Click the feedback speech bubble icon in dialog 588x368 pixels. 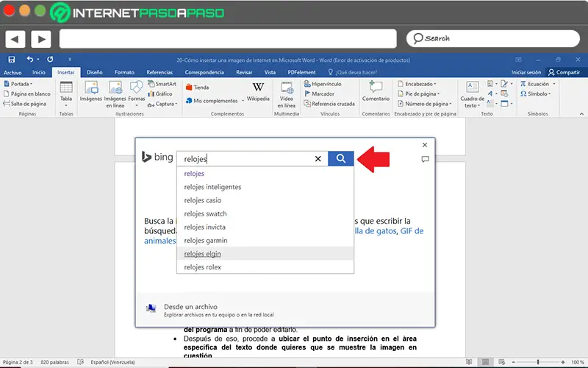pos(425,159)
